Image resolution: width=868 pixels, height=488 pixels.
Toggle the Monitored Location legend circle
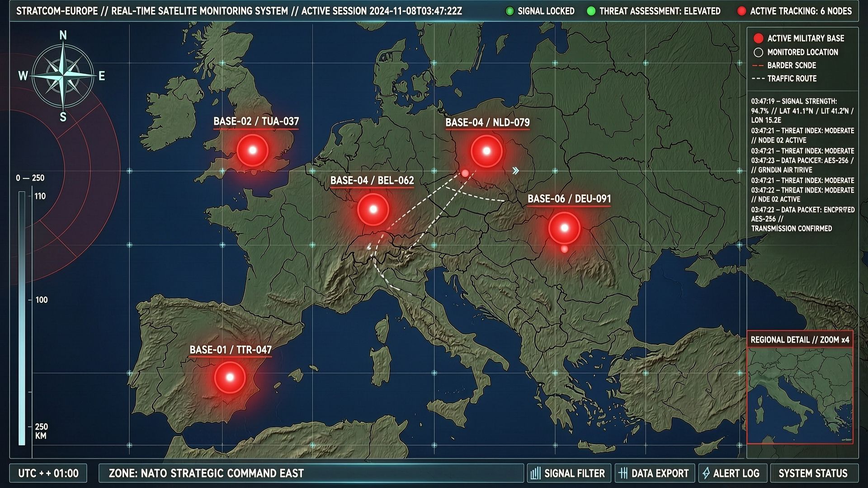758,52
